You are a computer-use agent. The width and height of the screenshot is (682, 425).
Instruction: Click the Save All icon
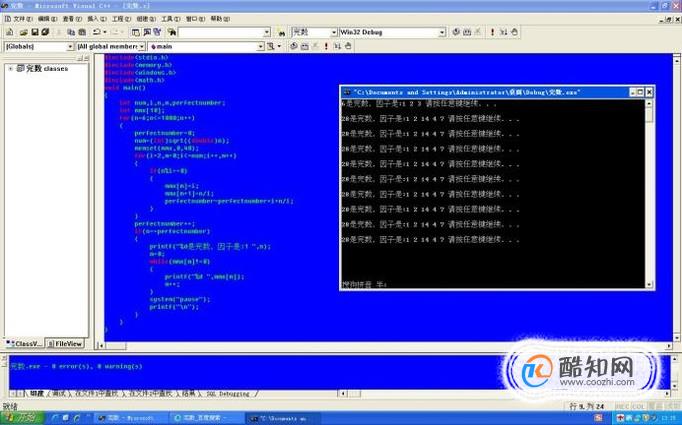(x=45, y=32)
